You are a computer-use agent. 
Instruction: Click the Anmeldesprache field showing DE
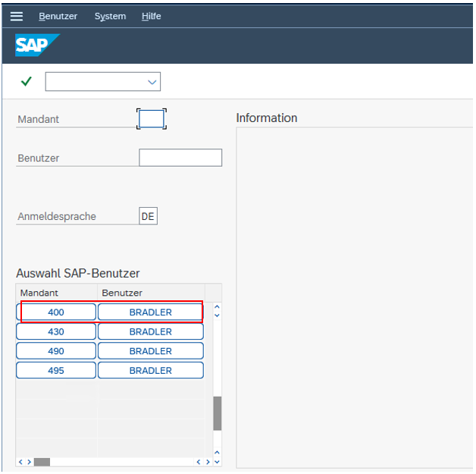click(x=148, y=216)
